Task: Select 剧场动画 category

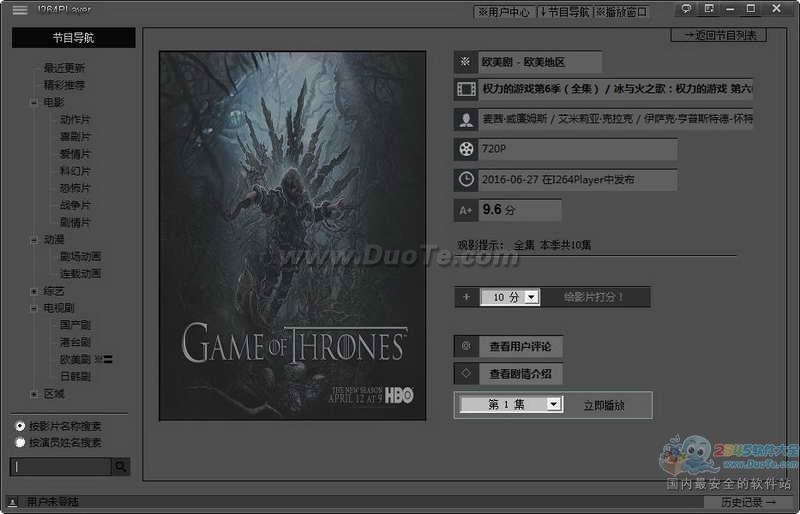Action: [80, 256]
